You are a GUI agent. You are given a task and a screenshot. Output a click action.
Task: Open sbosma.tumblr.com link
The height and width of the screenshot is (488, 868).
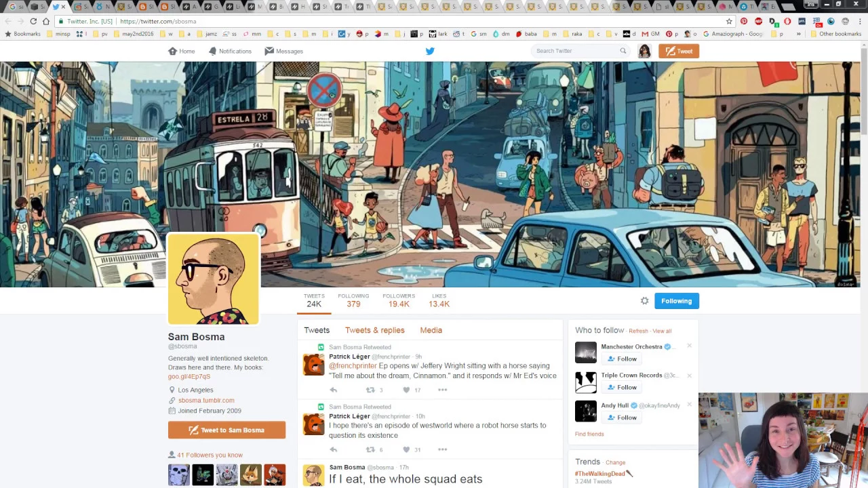pyautogui.click(x=206, y=401)
